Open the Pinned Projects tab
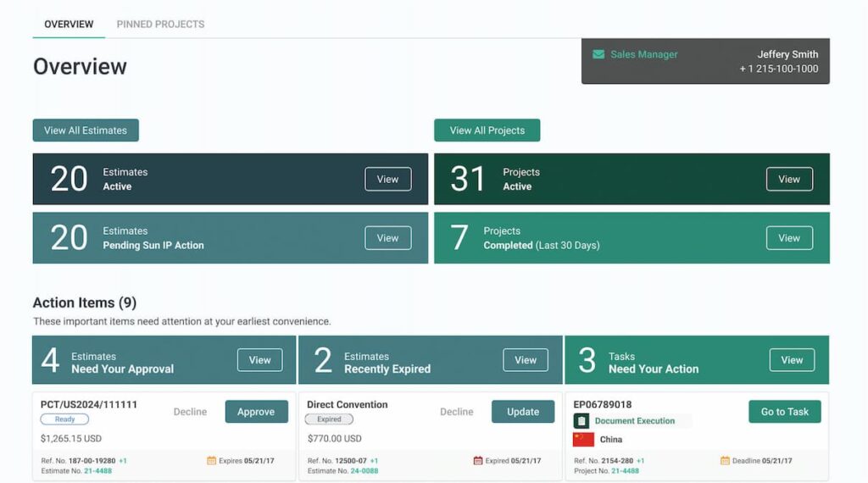This screenshot has width=868, height=483. coord(160,25)
